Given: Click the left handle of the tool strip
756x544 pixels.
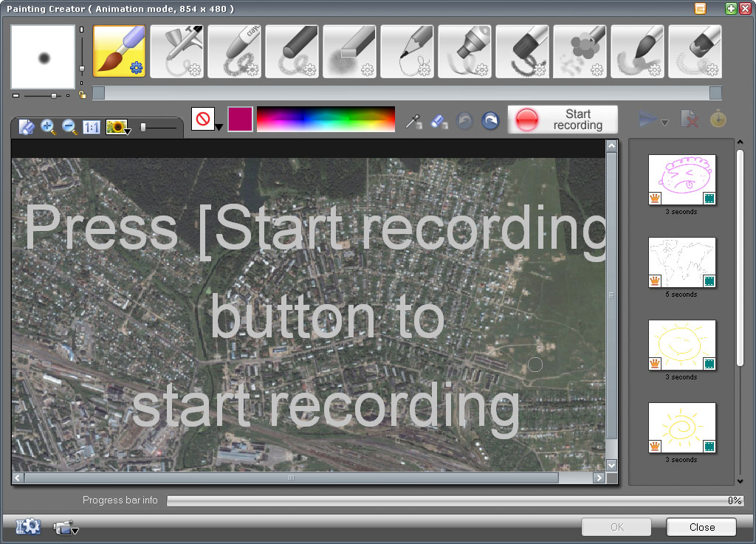Looking at the screenshot, I should point(98,93).
